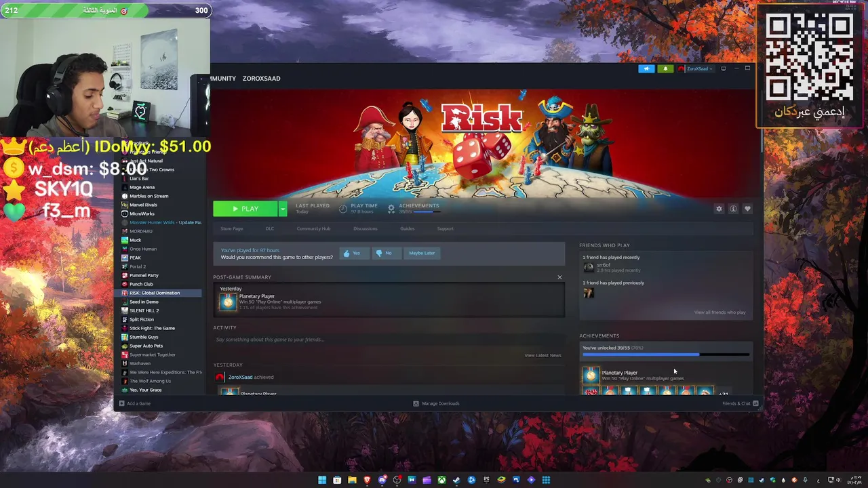The width and height of the screenshot is (868, 488).
Task: Click the game info icon
Action: (x=733, y=209)
